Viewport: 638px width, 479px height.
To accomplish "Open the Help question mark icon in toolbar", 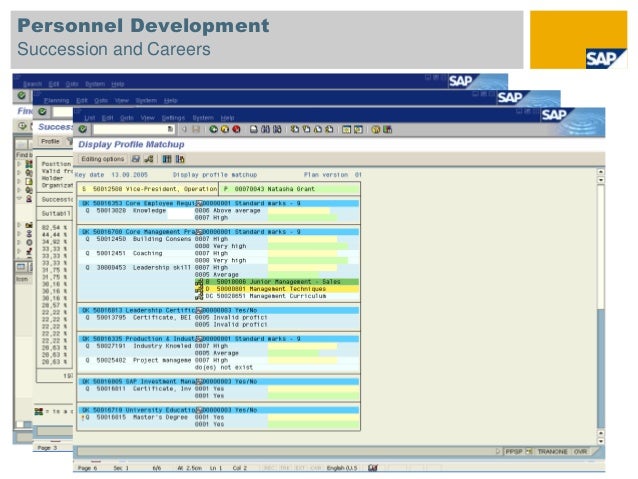I will (x=376, y=129).
